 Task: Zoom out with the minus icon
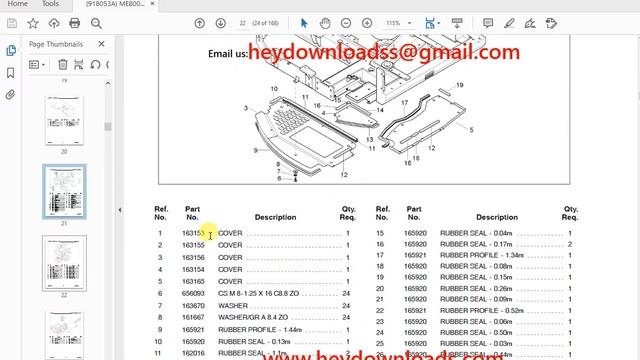coord(346,23)
